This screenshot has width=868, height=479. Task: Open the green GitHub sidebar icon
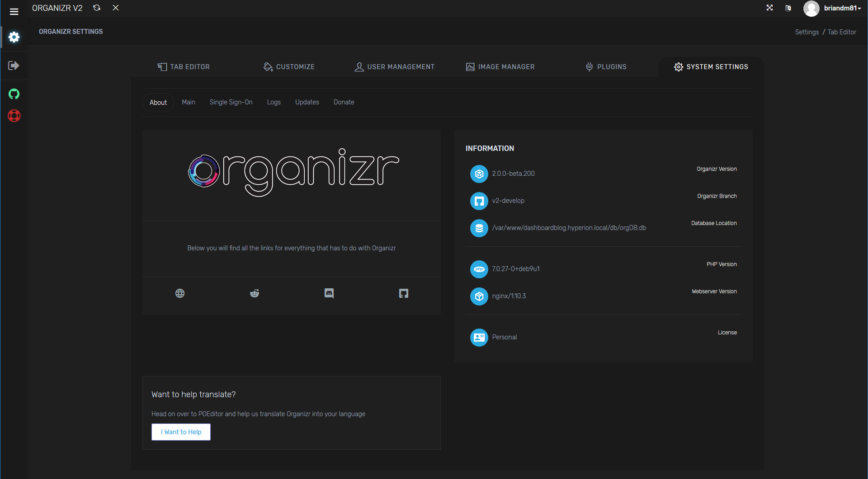click(14, 94)
